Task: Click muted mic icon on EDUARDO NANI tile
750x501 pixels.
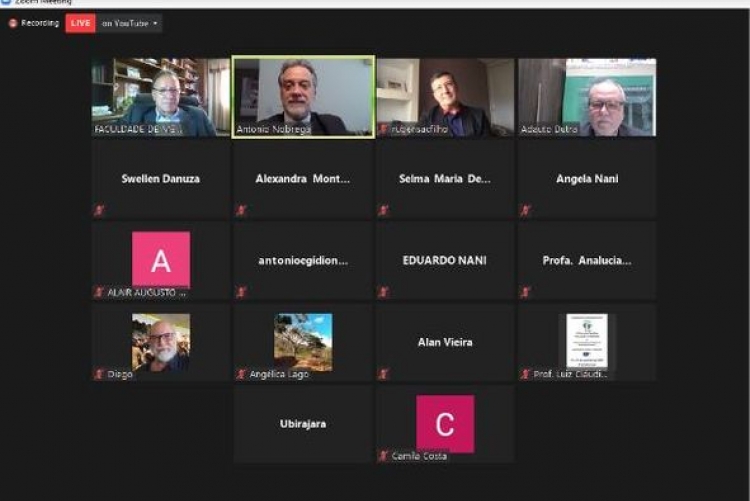Action: pyautogui.click(x=383, y=291)
